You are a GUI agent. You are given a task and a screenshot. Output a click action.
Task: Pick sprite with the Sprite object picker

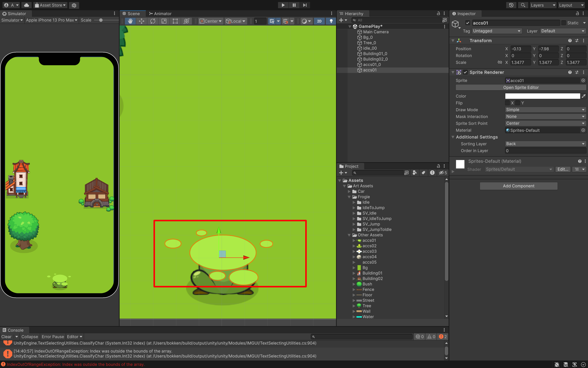tap(583, 81)
